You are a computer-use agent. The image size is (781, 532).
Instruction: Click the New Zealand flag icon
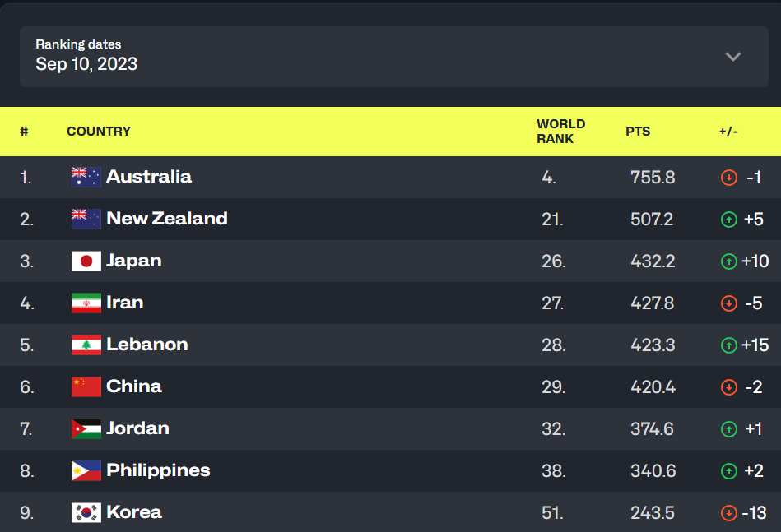click(x=86, y=219)
